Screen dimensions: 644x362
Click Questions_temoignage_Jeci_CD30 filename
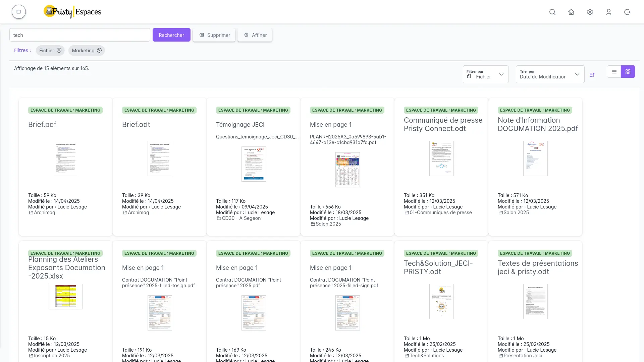(257, 137)
